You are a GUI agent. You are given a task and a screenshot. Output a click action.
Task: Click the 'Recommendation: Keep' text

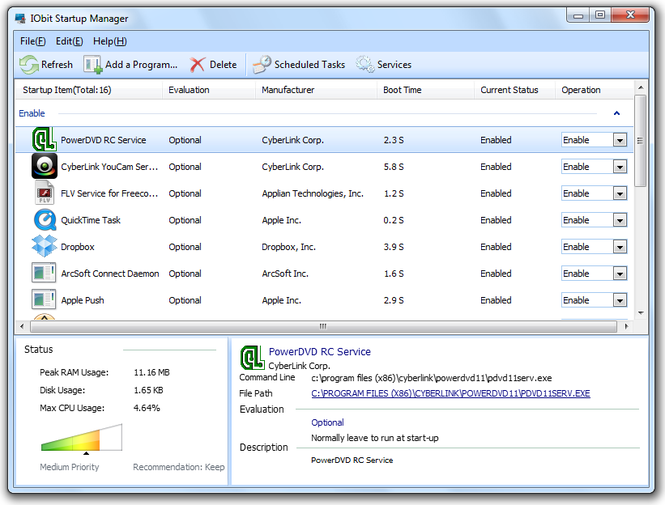[179, 467]
